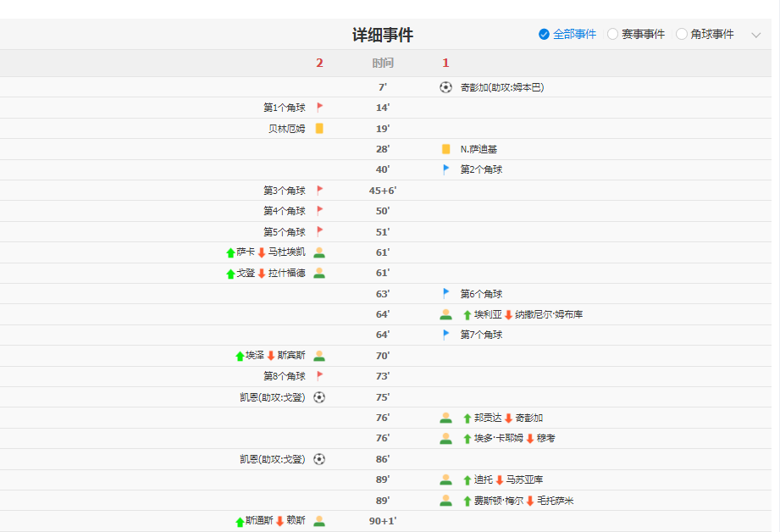Select the 全部事件 radio option
The image size is (780, 532).
click(x=545, y=35)
